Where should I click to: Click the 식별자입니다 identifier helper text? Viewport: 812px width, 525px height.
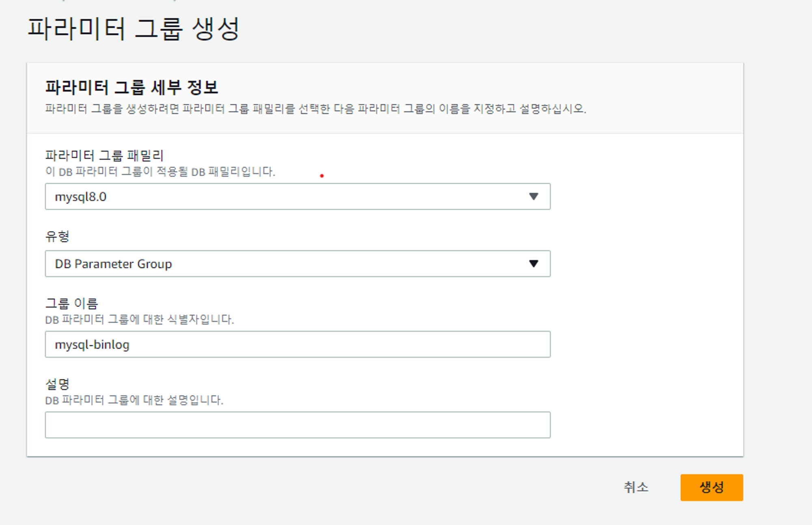(x=139, y=320)
